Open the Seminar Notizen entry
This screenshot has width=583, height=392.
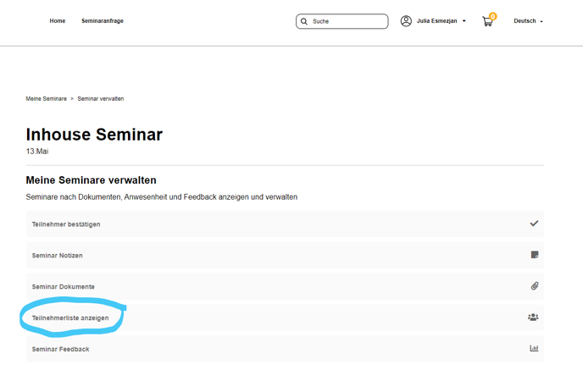pos(58,256)
